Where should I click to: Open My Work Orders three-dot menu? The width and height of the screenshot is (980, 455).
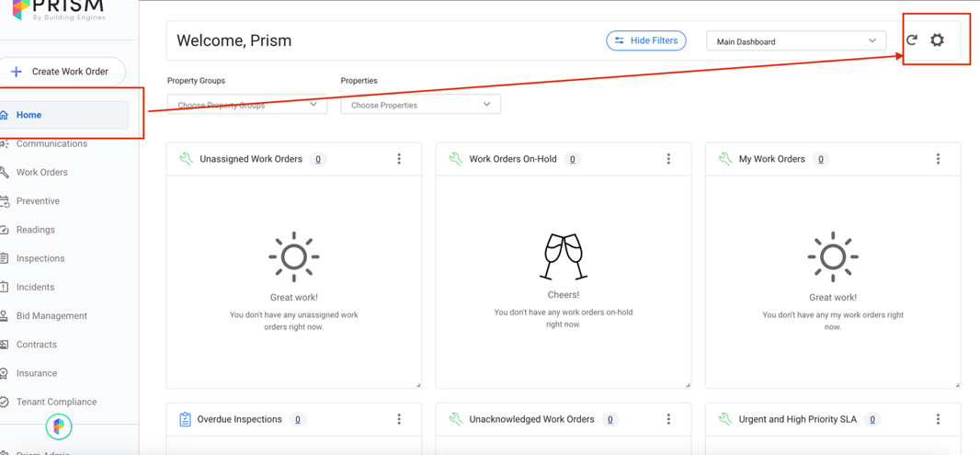[938, 159]
